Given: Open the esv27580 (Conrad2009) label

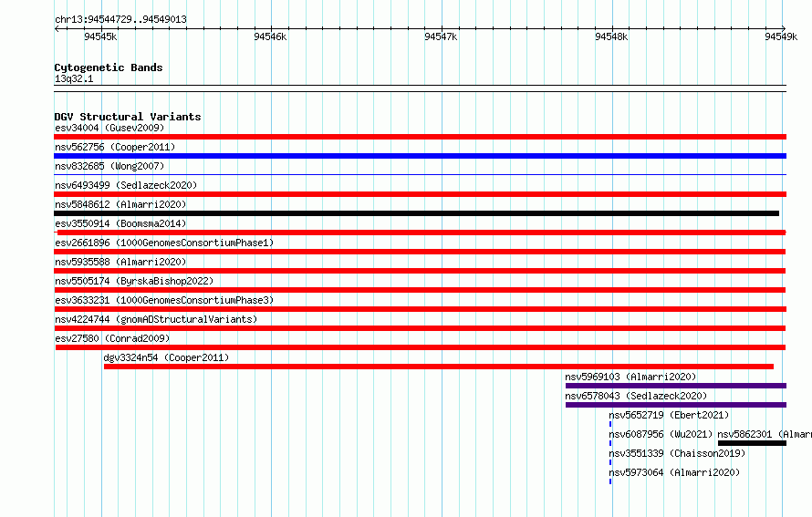Looking at the screenshot, I should [x=112, y=338].
